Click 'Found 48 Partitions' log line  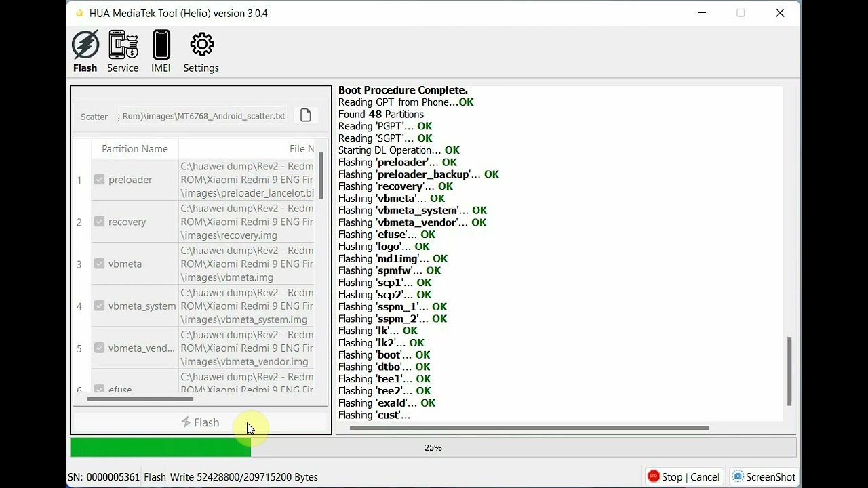381,114
